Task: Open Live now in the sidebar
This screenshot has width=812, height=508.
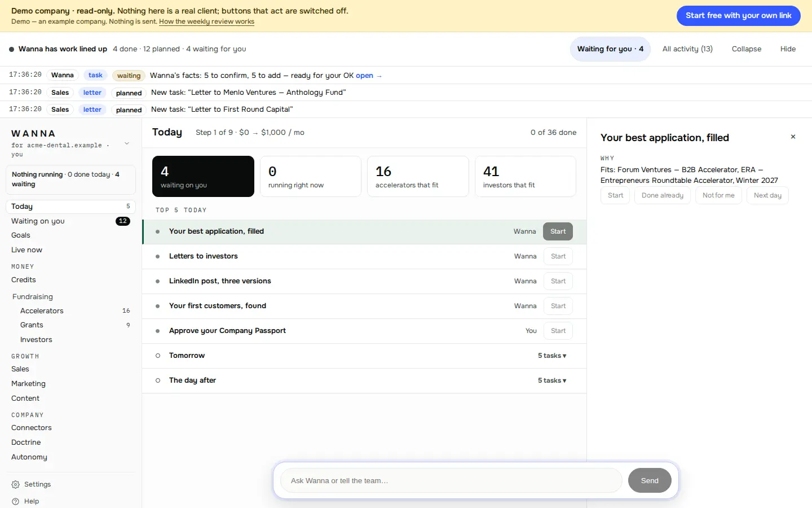Action: point(70,250)
